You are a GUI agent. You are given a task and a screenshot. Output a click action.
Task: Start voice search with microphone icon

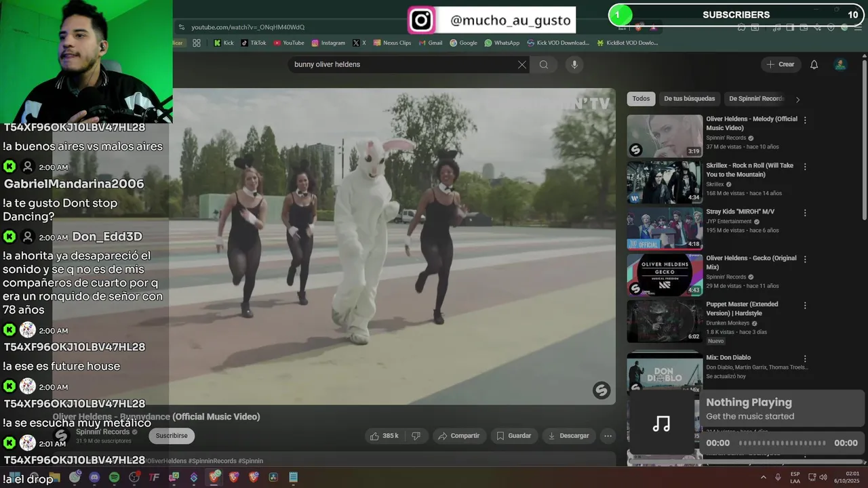pyautogui.click(x=574, y=64)
